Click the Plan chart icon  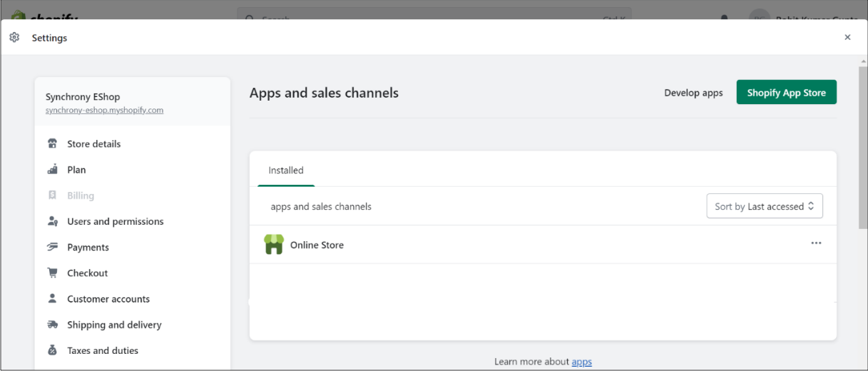tap(52, 170)
